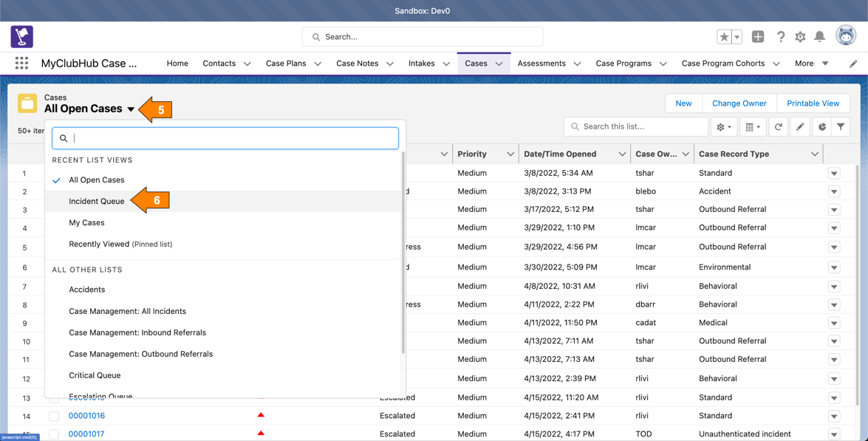The image size is (868, 441).
Task: Open the Help question mark icon
Action: point(780,37)
